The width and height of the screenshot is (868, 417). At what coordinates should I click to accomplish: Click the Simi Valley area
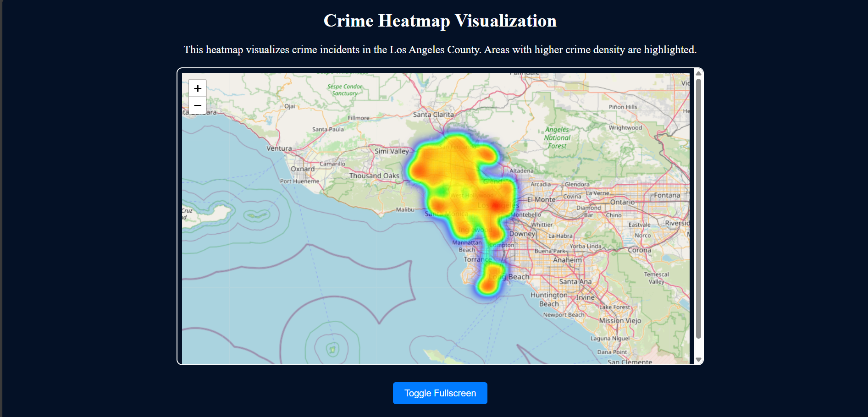(x=392, y=151)
